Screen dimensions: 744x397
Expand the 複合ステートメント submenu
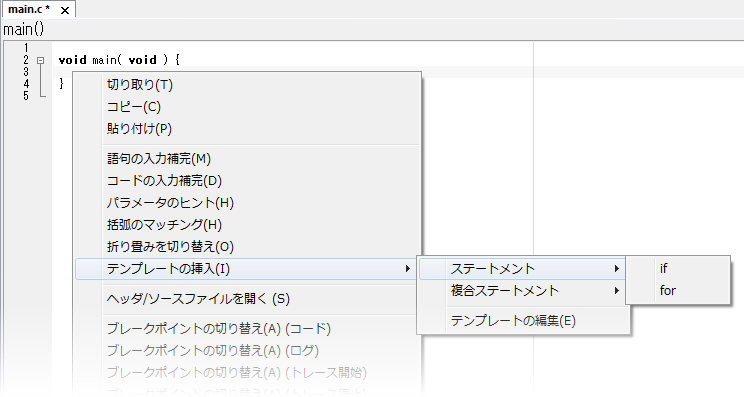tap(523, 291)
